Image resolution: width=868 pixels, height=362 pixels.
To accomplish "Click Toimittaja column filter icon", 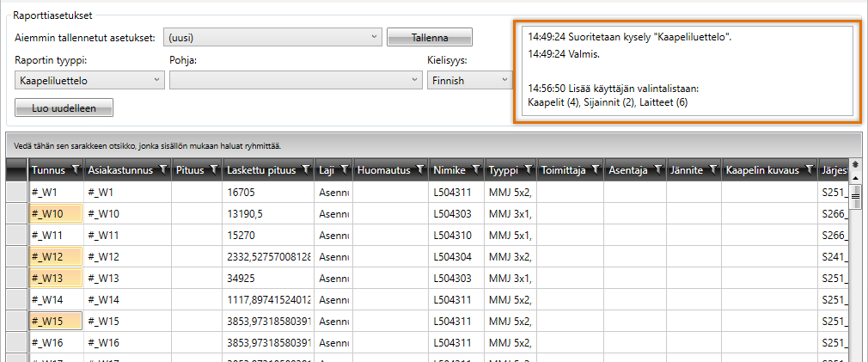I will click(594, 170).
